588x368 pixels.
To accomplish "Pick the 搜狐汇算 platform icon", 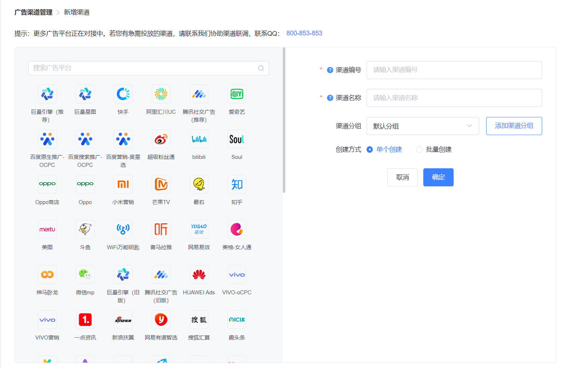I will click(199, 320).
